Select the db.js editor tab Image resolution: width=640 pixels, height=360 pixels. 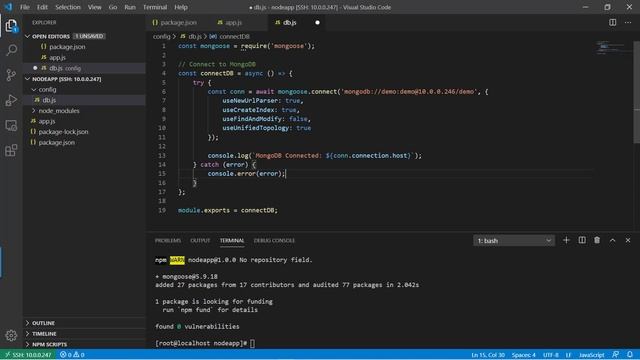pyautogui.click(x=298, y=22)
